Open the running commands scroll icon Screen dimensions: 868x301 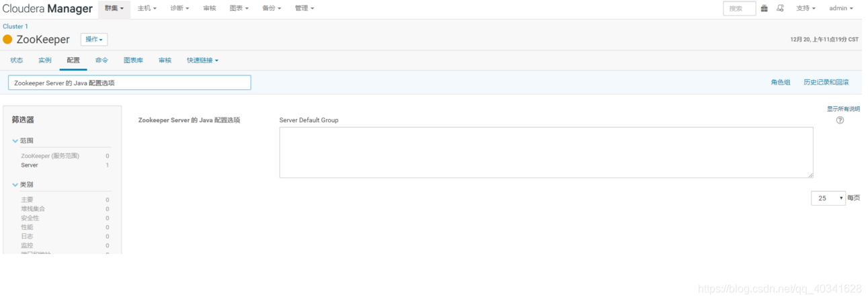tap(780, 8)
